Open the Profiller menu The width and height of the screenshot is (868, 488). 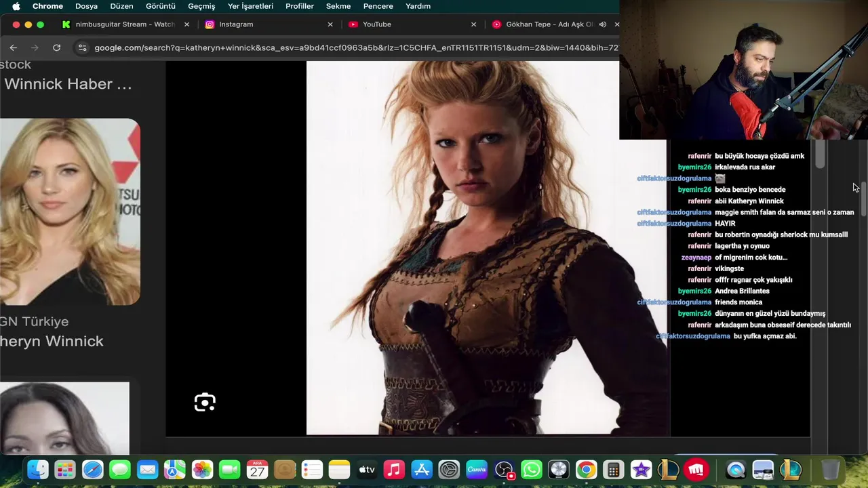(x=300, y=6)
